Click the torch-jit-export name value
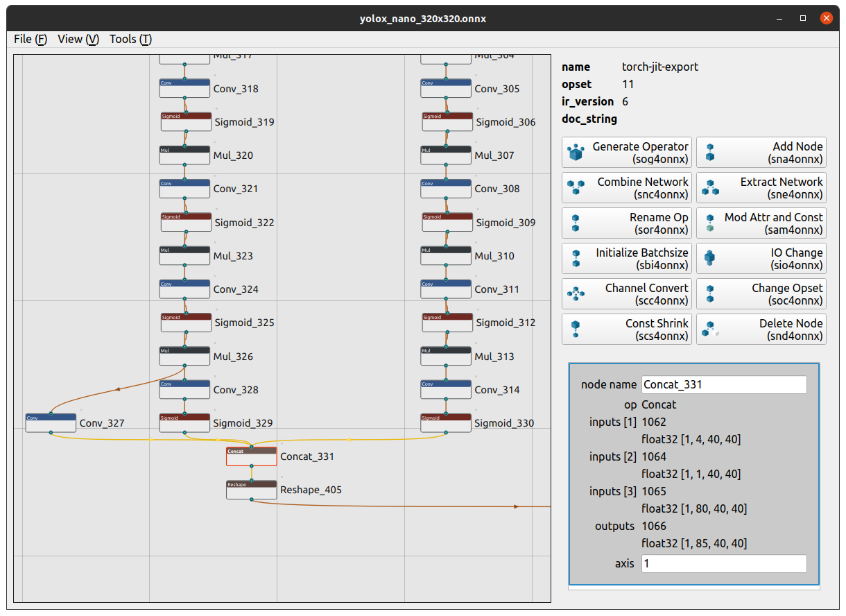The image size is (846, 616). 660,67
